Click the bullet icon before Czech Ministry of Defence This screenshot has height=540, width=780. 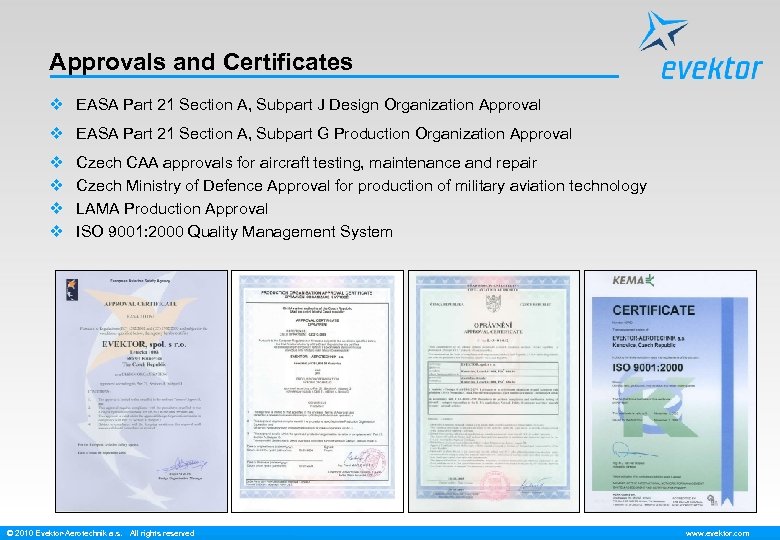[x=57, y=185]
